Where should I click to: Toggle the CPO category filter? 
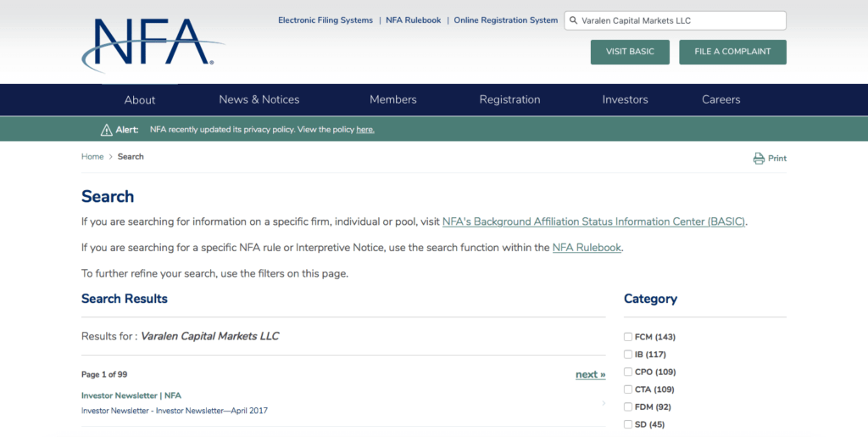pos(628,373)
